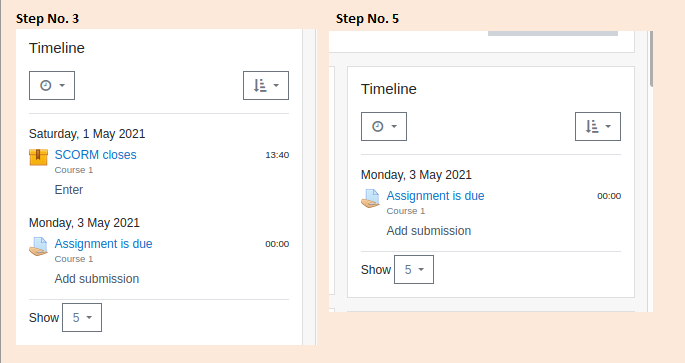The height and width of the screenshot is (363, 685).
Task: Open the SCORM closes link
Action: pyautogui.click(x=96, y=155)
